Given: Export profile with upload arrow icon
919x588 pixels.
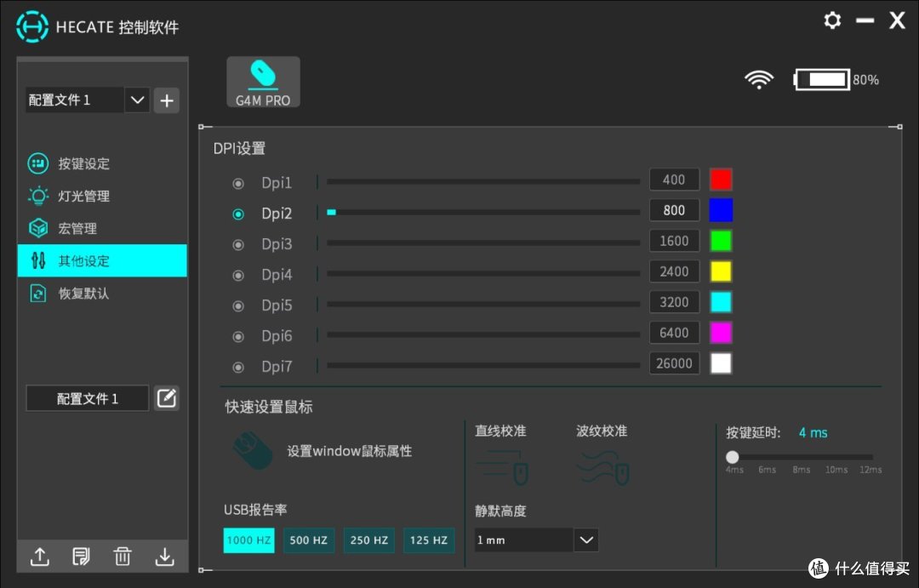Looking at the screenshot, I should pyautogui.click(x=40, y=557).
